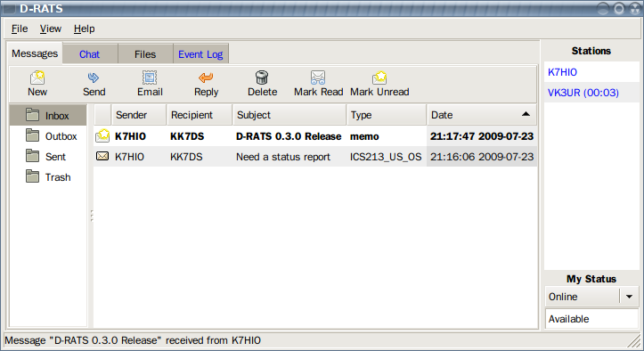Open the File menu
This screenshot has width=644, height=351.
20,29
